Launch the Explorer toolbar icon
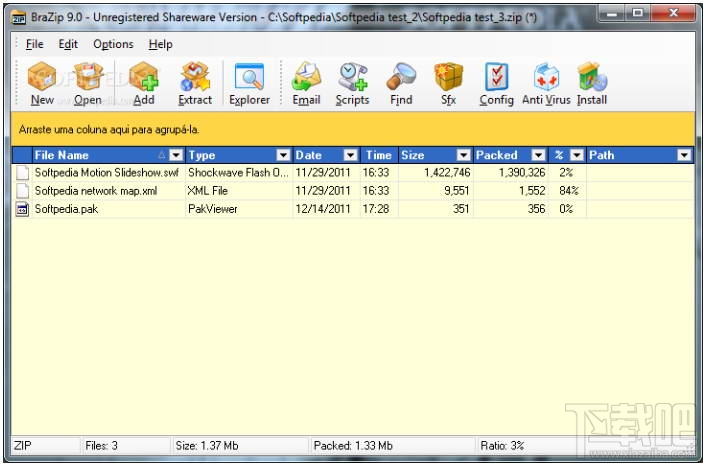 point(249,77)
